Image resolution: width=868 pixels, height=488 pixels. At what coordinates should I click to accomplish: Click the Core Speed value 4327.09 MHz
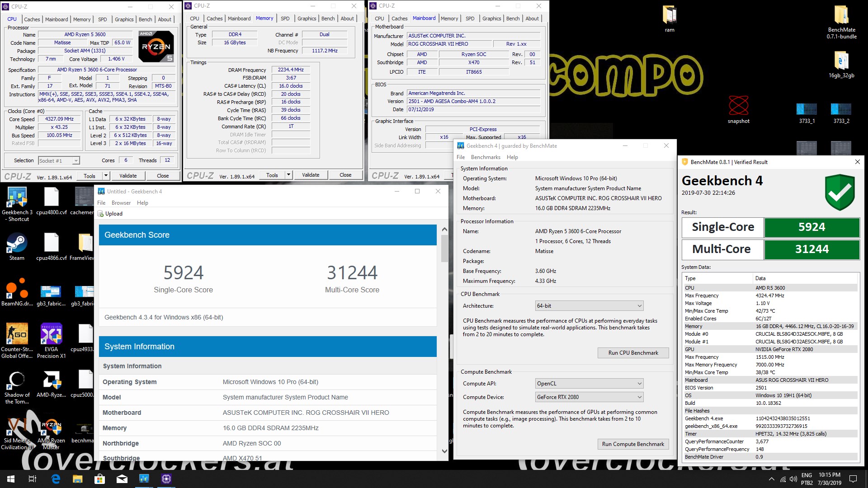coord(59,119)
